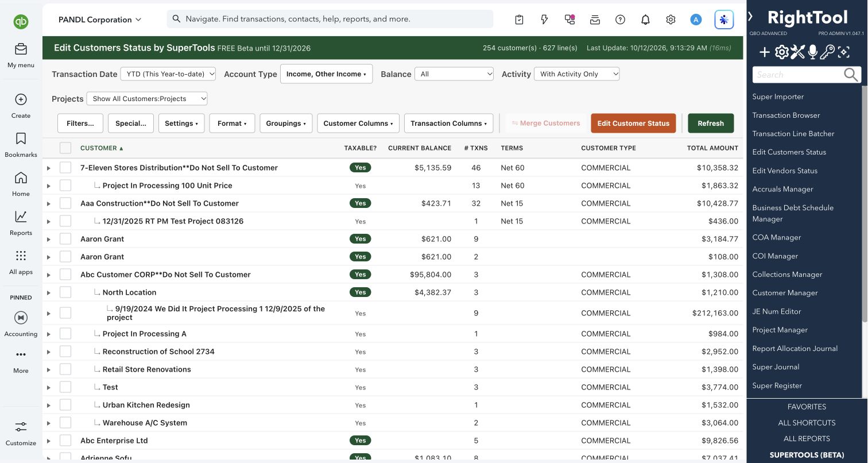This screenshot has height=463, width=868.
Task: Open Activity With Activity Only dropdown
Action: pyautogui.click(x=576, y=74)
